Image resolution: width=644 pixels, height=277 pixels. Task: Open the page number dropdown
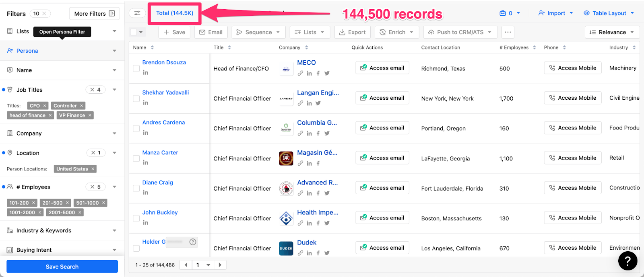pyautogui.click(x=203, y=265)
